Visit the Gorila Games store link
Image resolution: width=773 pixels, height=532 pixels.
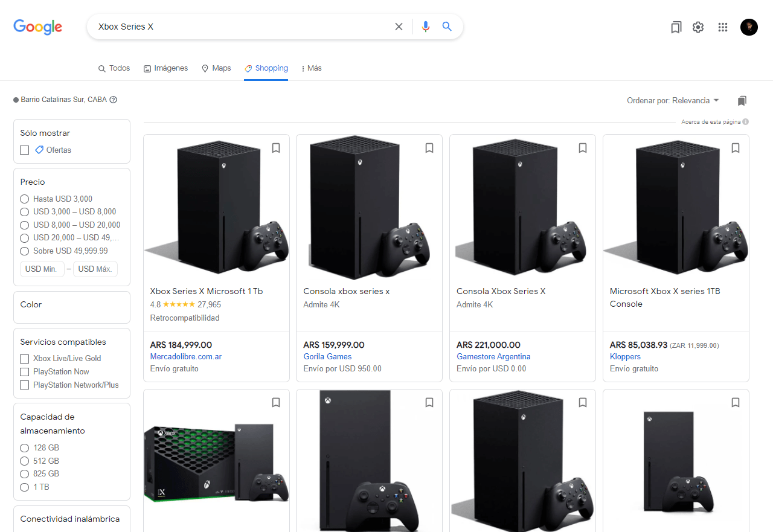pyautogui.click(x=327, y=356)
